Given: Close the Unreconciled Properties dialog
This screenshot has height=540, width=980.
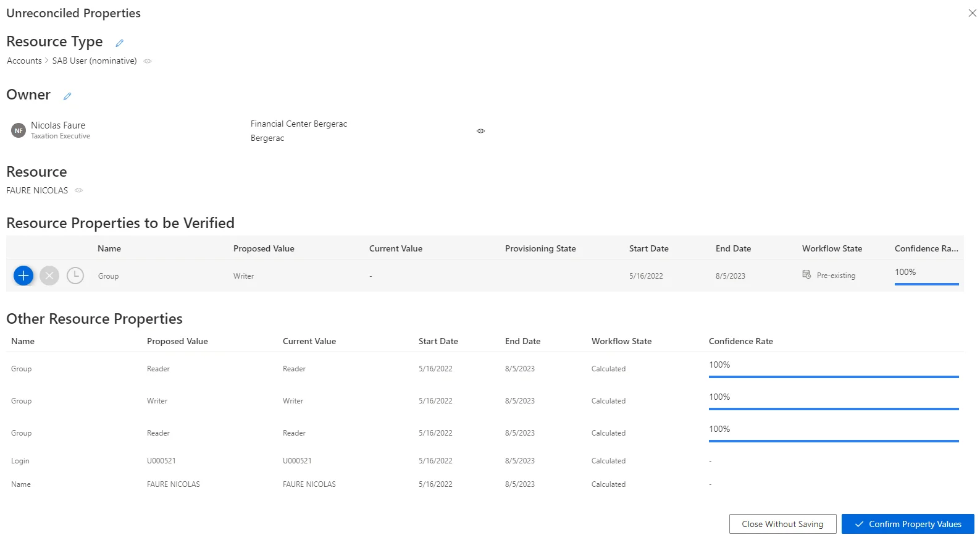Looking at the screenshot, I should [972, 13].
